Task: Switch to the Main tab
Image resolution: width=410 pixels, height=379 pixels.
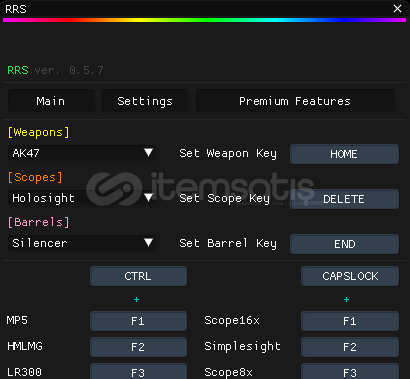Action: [x=51, y=101]
